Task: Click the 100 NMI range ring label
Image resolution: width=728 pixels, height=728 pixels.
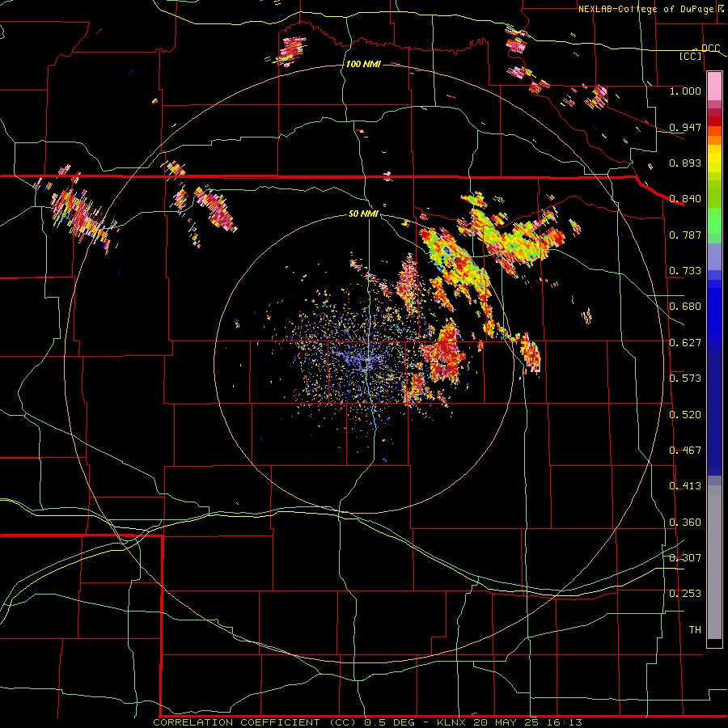Action: (363, 64)
